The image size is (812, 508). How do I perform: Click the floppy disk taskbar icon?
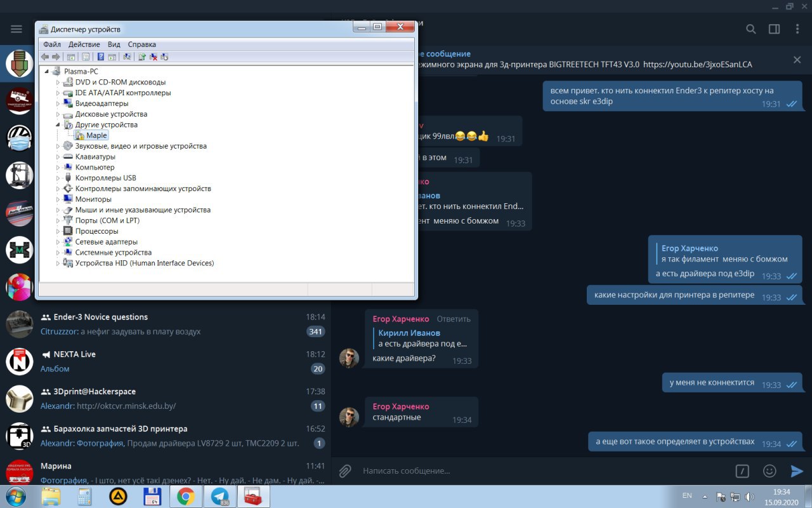(x=152, y=496)
